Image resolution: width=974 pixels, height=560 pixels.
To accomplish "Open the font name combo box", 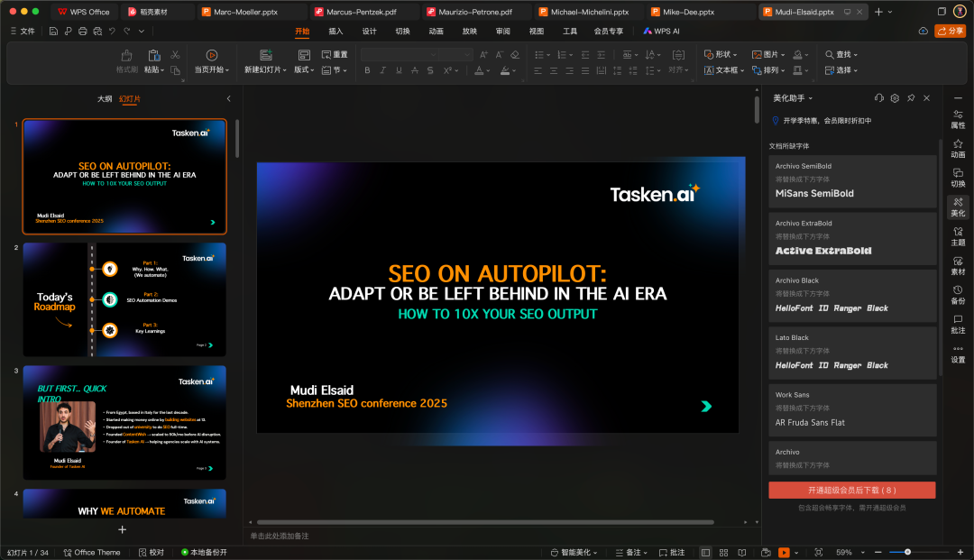I will pyautogui.click(x=400, y=55).
